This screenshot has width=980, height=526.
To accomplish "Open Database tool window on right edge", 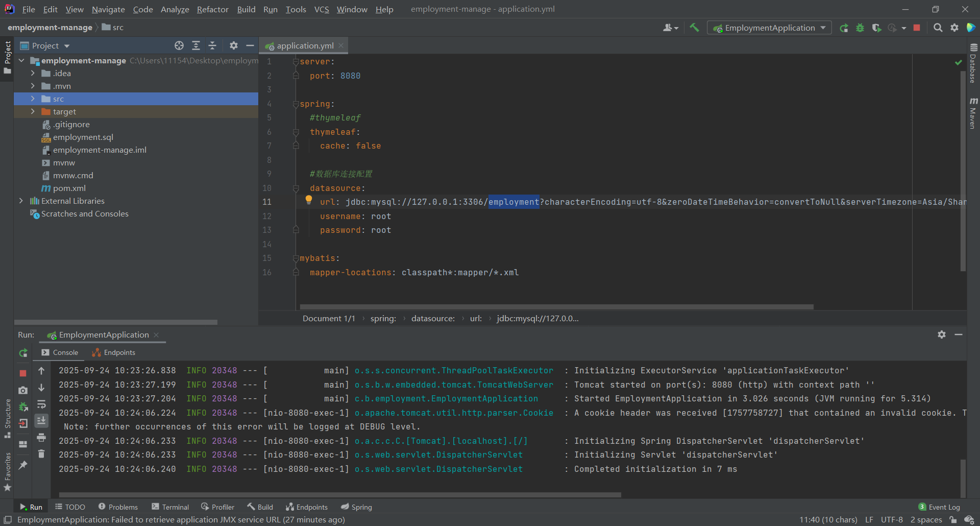I will click(x=973, y=63).
